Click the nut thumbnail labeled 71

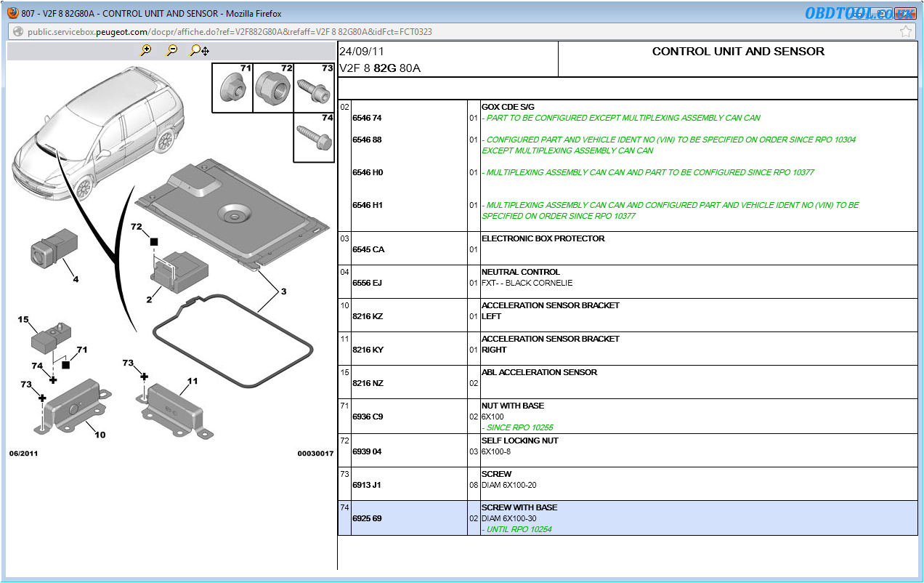point(232,87)
